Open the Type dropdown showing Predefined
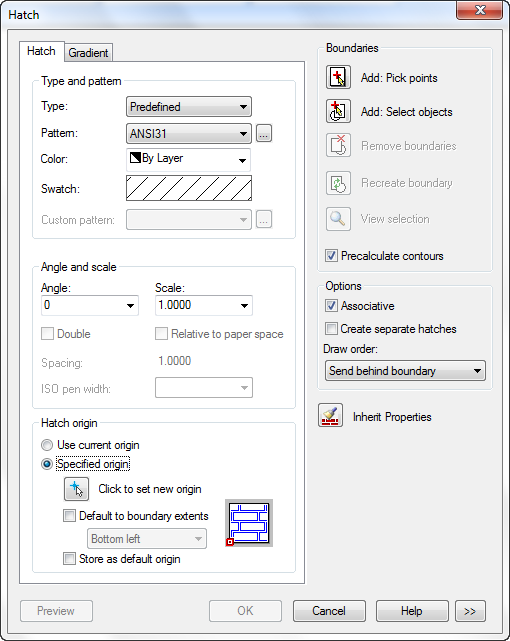510x641 pixels. pyautogui.click(x=189, y=107)
